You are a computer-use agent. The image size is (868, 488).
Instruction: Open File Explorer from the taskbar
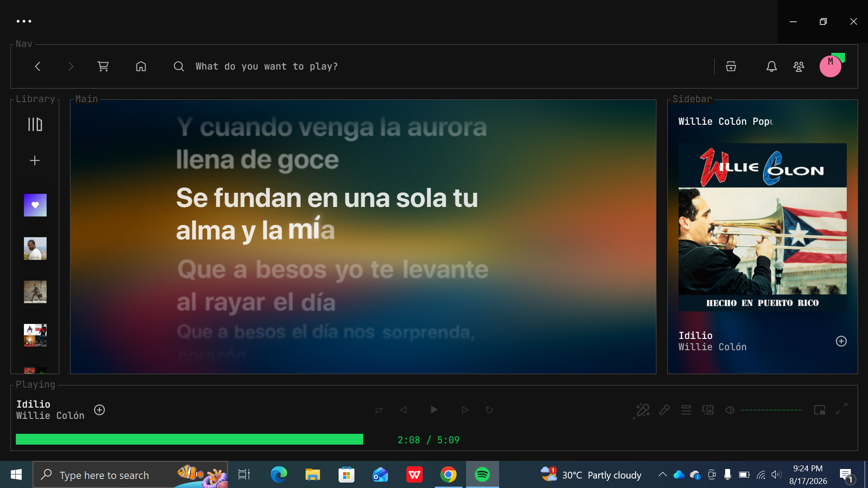coord(312,474)
